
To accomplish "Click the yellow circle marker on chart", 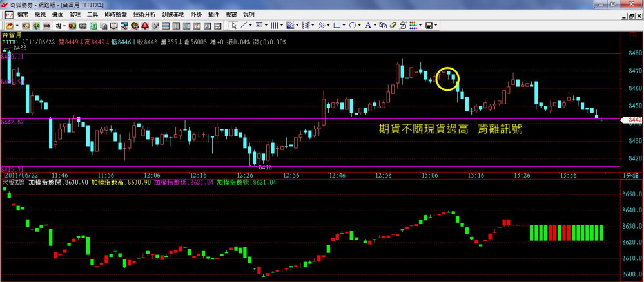I will pos(447,79).
